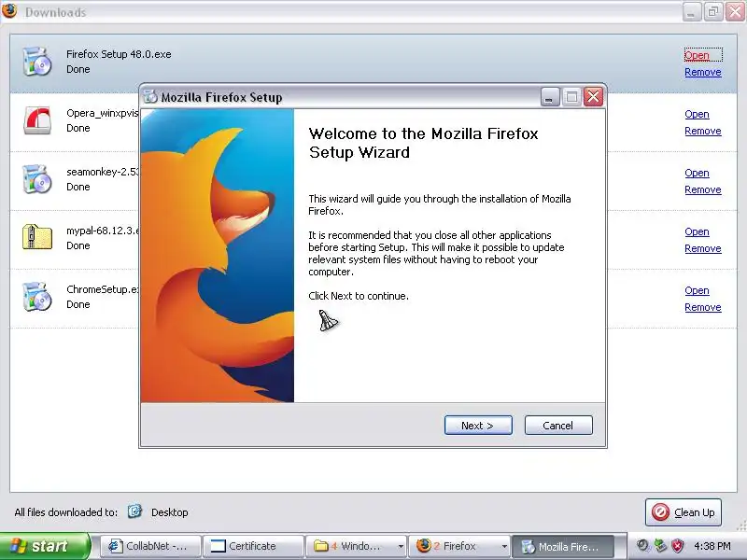Select the mypal zip archive icon
Viewport: 747px width, 560px height.
[37, 237]
